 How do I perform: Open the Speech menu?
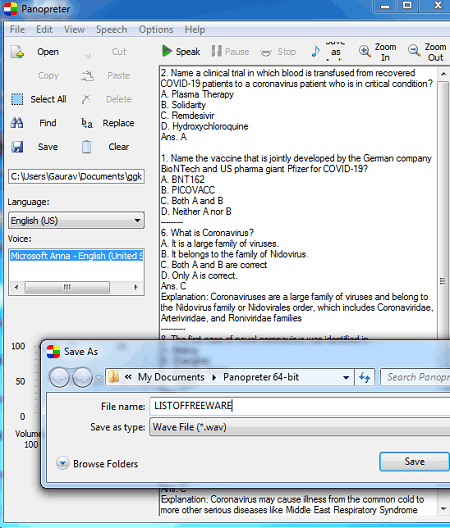(x=111, y=30)
